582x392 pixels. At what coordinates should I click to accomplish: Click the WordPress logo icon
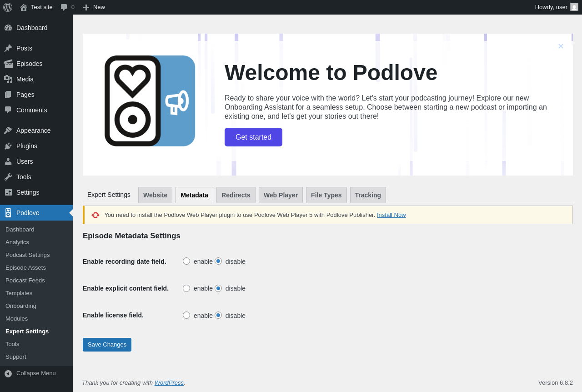pyautogui.click(x=8, y=7)
